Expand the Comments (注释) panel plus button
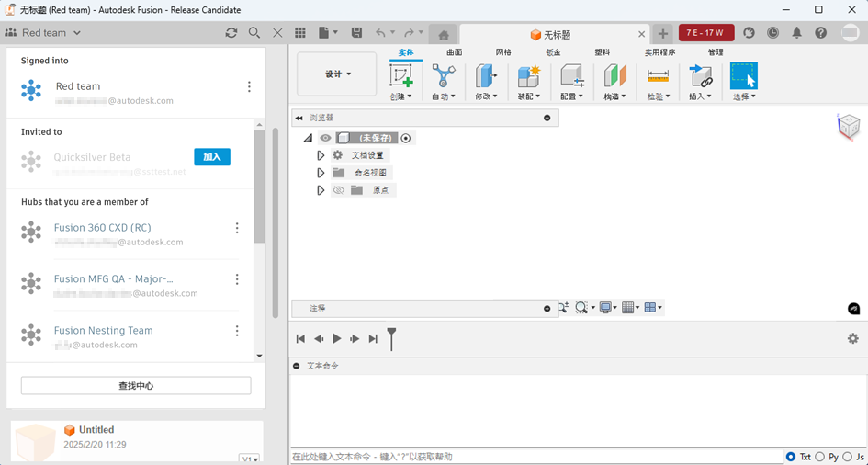868x465 pixels. (547, 309)
